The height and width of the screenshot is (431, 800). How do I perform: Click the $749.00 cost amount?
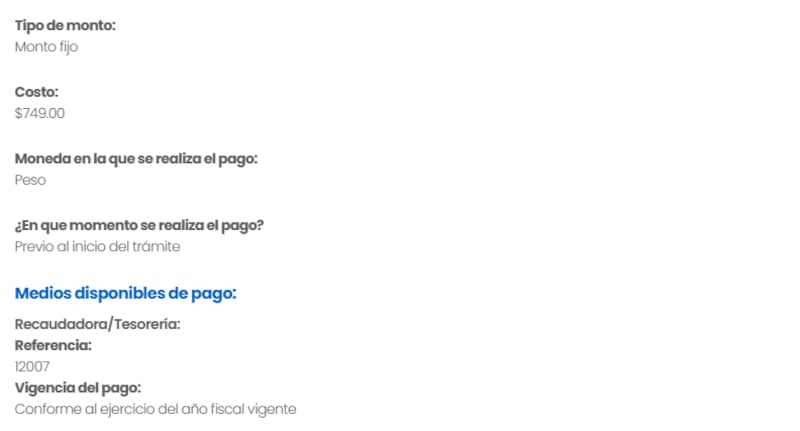(40, 114)
